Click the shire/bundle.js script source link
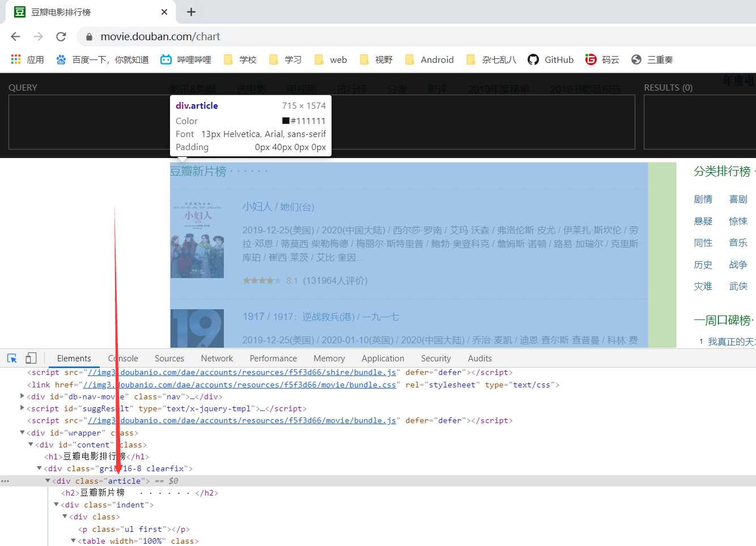 242,372
